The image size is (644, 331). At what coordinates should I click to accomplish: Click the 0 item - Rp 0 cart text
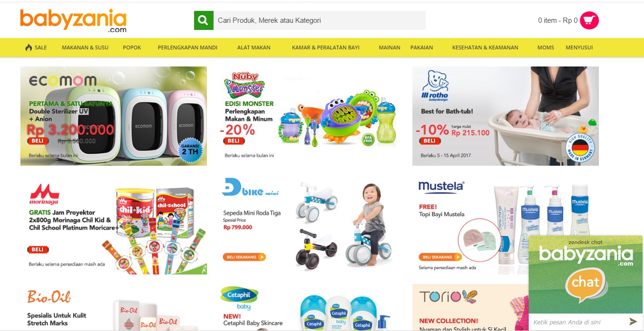tap(558, 20)
